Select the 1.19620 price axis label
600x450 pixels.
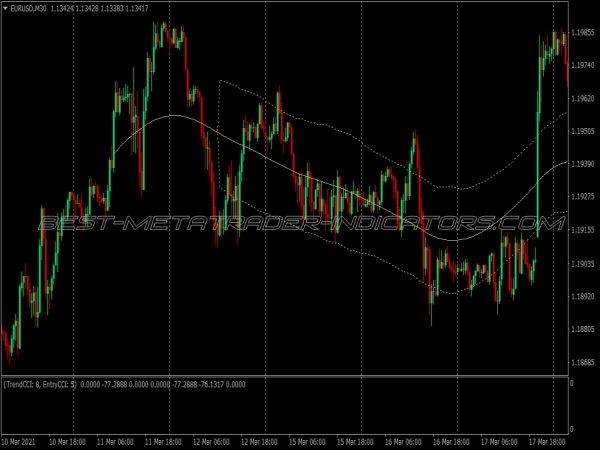(x=583, y=99)
